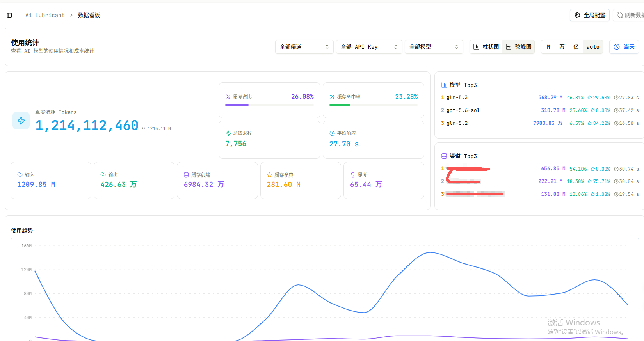
Task: Click the bolt icon beside 总请求数
Action: (x=228, y=133)
